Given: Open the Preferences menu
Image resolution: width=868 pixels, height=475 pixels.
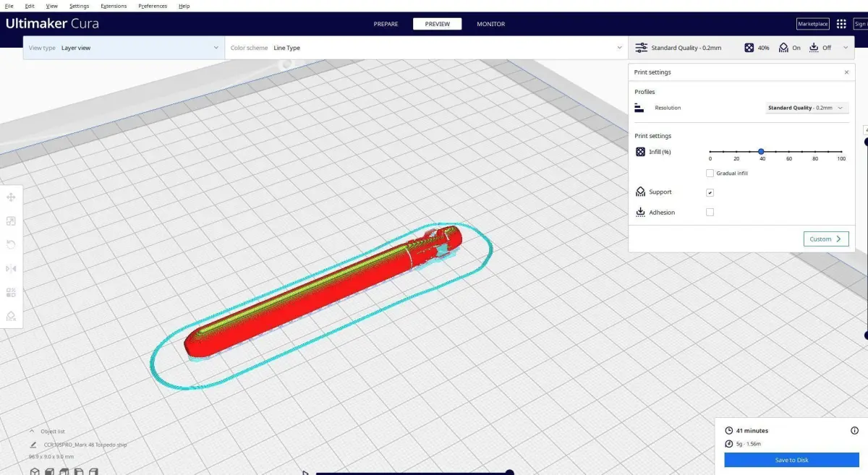Looking at the screenshot, I should (x=153, y=6).
